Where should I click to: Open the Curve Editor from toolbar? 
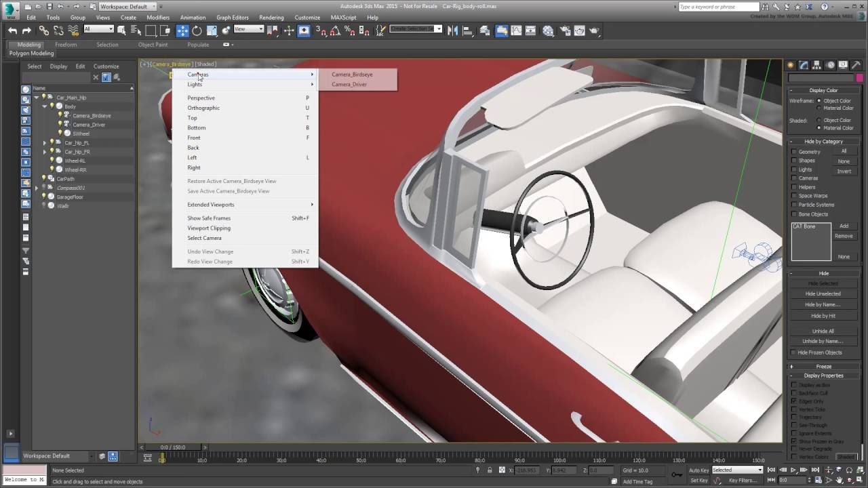[x=517, y=30]
